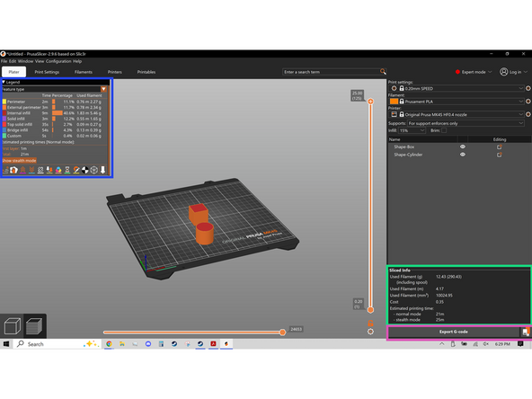Open the Configuration menu
Image resolution: width=532 pixels, height=399 pixels.
coord(58,61)
